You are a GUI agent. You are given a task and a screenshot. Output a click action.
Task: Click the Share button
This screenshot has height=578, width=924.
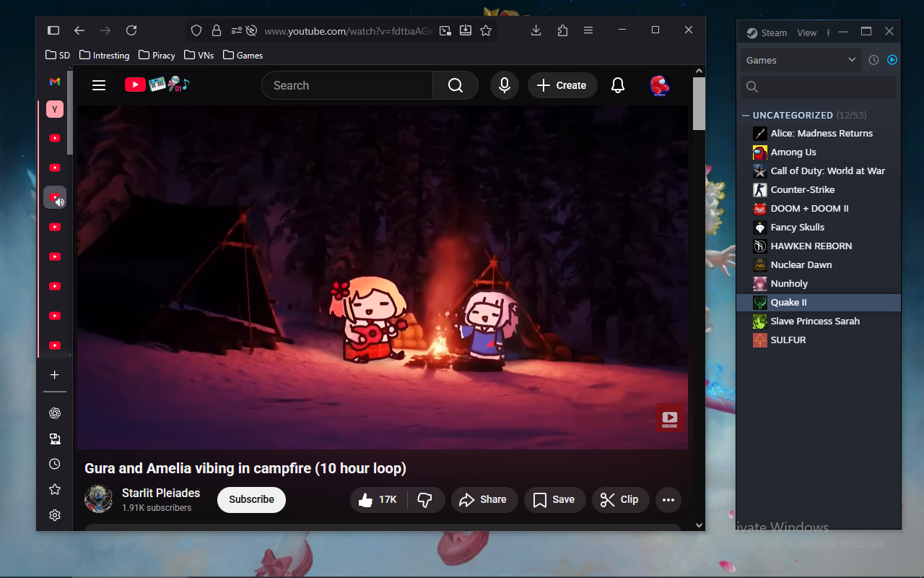pos(484,500)
